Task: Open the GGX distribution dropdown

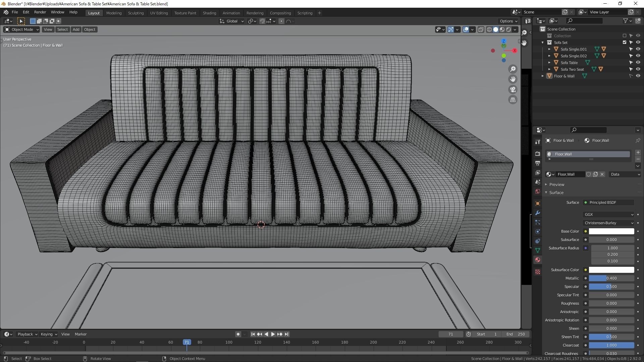Action: 608,215
